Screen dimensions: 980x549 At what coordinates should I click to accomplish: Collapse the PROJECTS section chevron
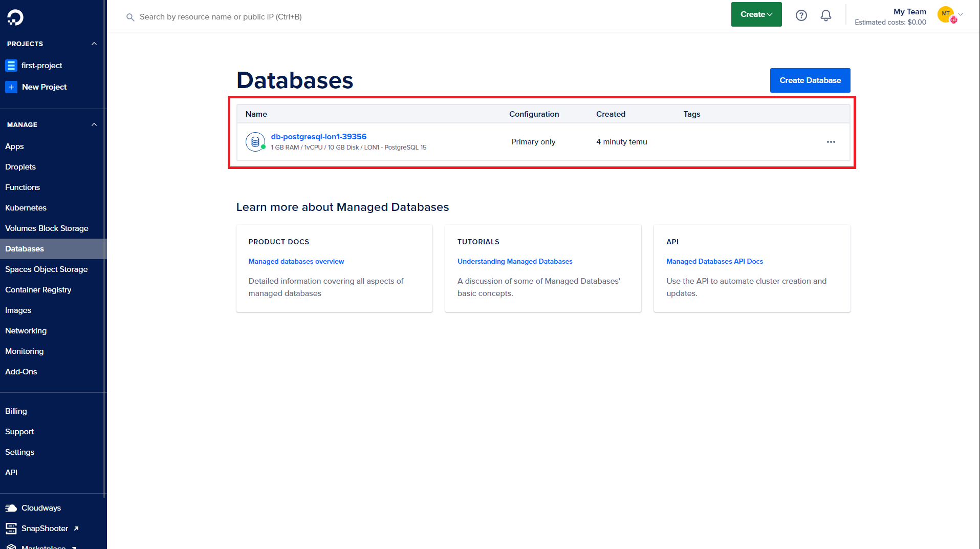pyautogui.click(x=94, y=44)
